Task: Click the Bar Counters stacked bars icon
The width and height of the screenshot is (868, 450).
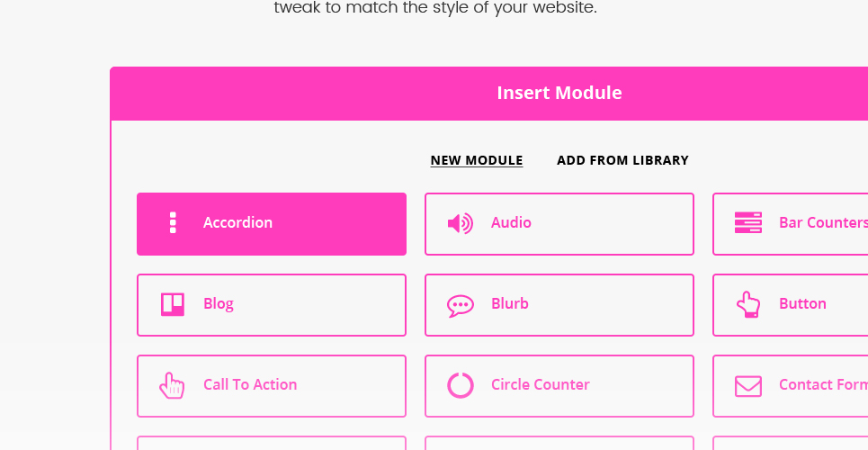Action: [748, 223]
